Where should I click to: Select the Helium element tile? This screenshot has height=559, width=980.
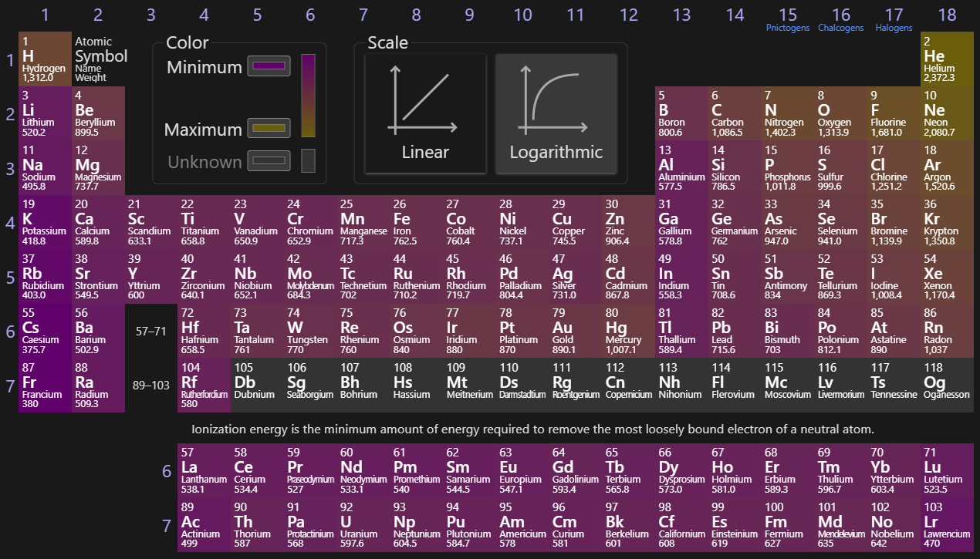[x=946, y=59]
